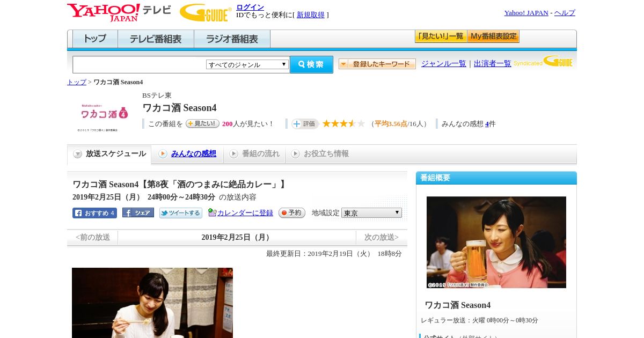Screen dimensions: 644x338
Task: Open the ログイン link
Action: [x=250, y=7]
